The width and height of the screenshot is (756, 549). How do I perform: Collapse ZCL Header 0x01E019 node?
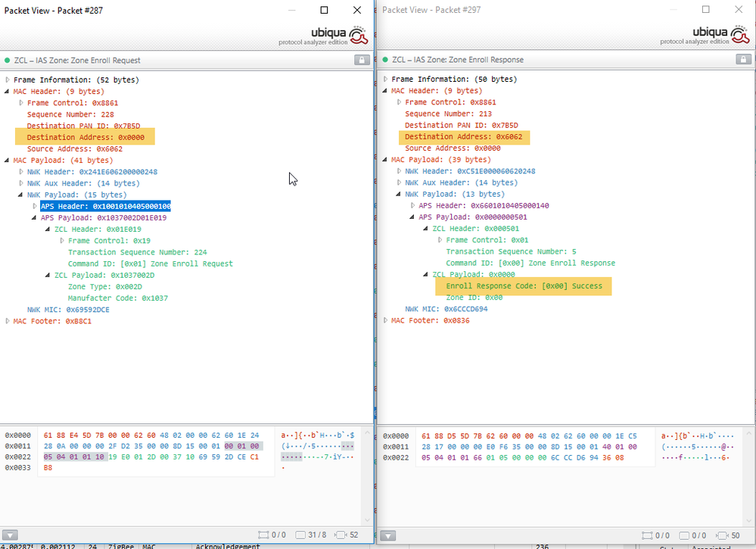coord(48,229)
